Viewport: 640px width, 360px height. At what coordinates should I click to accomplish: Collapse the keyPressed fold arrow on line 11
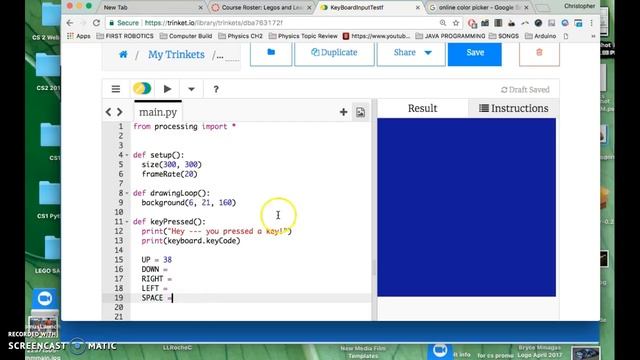pyautogui.click(x=127, y=222)
